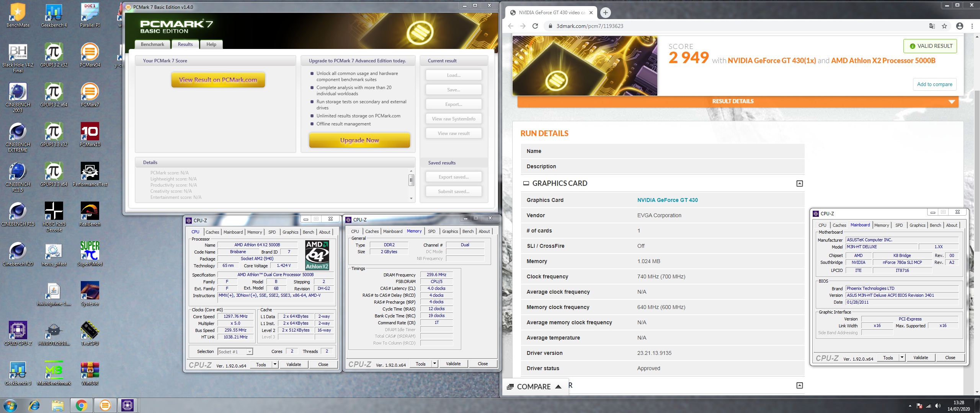Open Chrome's three-dot menu
The width and height of the screenshot is (980, 413).
[972, 26]
